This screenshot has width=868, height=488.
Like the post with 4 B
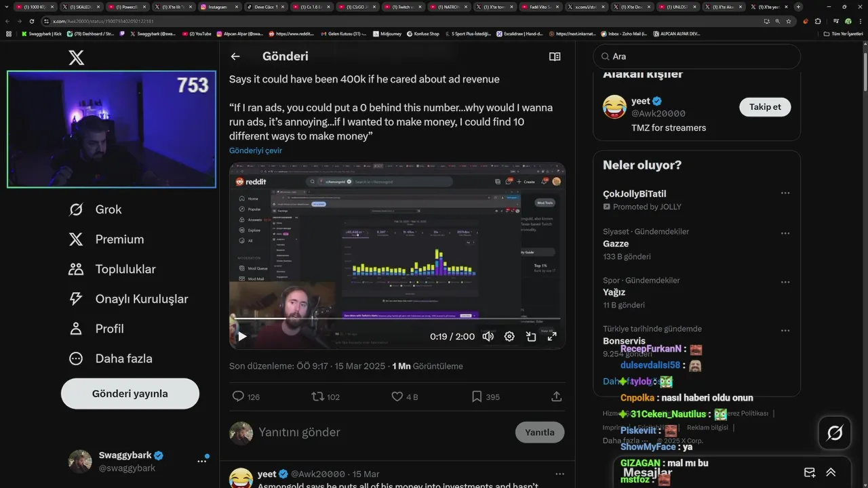405,396
